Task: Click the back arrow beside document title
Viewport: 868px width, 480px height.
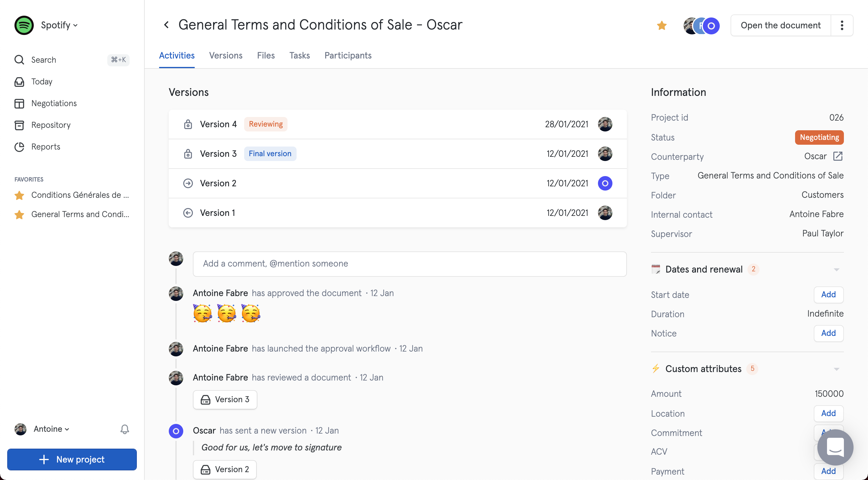Action: (x=166, y=25)
